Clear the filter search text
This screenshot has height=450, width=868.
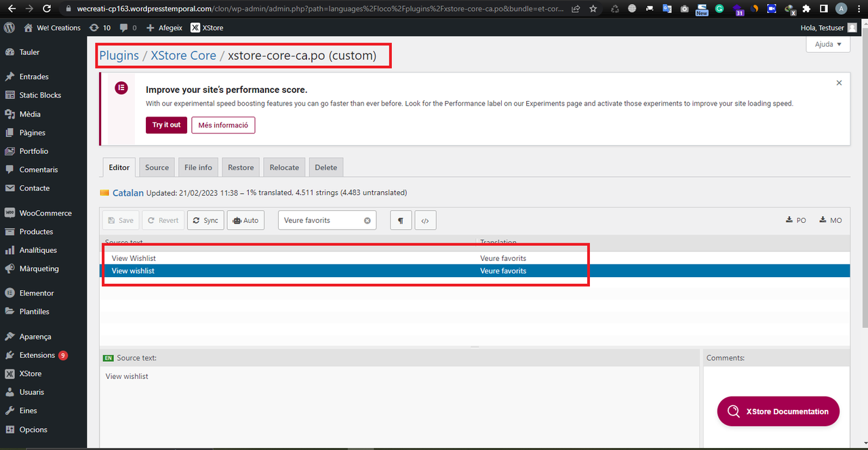[x=368, y=220]
